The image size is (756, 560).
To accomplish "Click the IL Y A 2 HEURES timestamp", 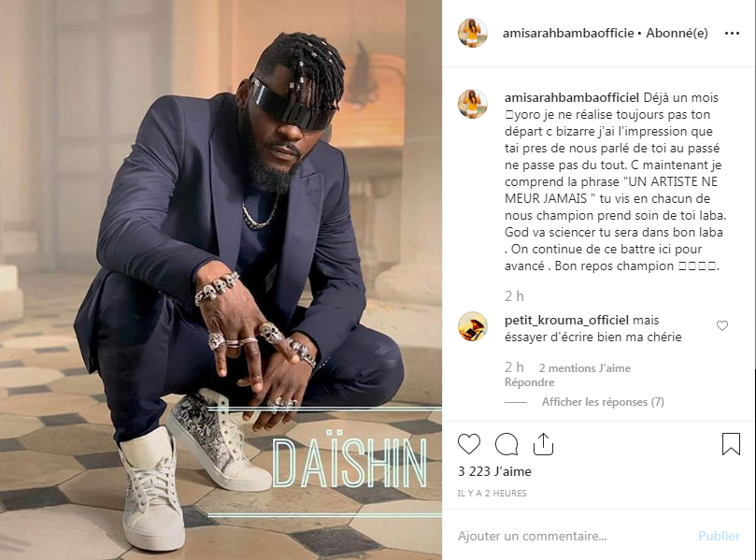I will (x=492, y=493).
